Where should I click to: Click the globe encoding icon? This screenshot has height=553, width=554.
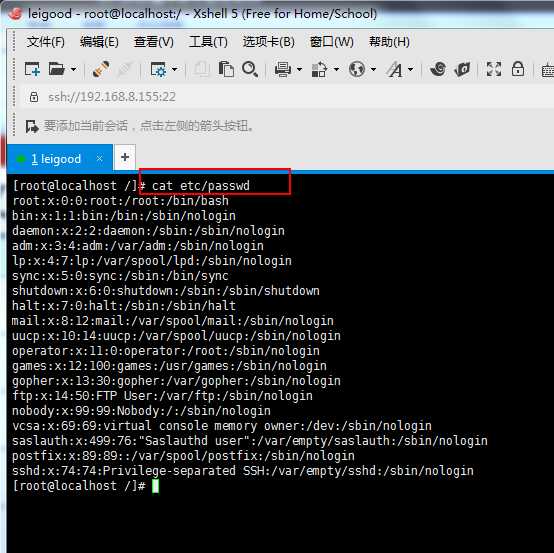(357, 69)
